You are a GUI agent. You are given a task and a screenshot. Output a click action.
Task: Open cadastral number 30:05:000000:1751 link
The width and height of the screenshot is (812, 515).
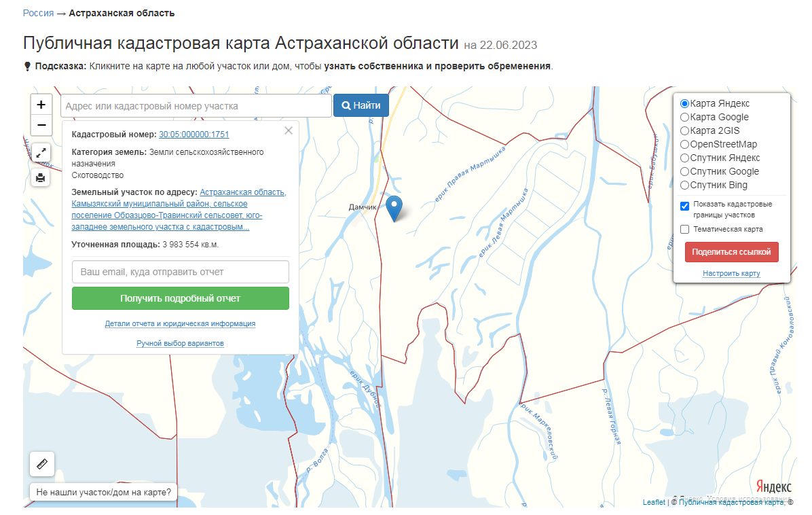point(193,135)
